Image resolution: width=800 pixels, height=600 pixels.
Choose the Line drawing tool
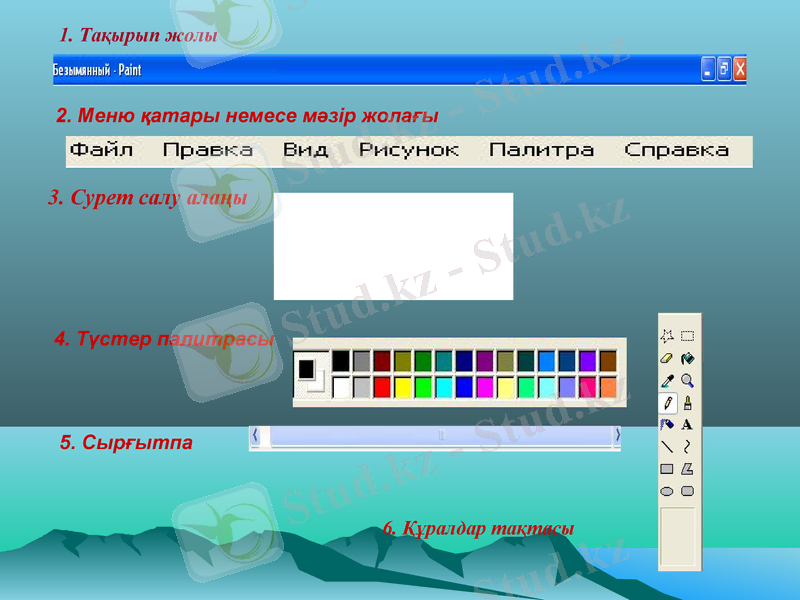(x=665, y=445)
